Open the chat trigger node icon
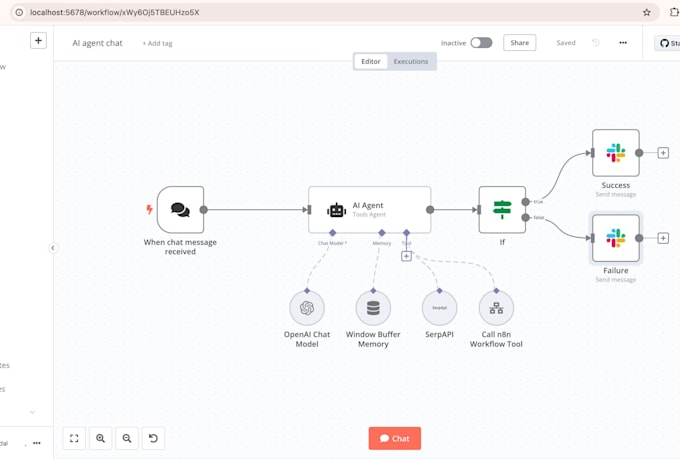The height and width of the screenshot is (459, 680). click(x=180, y=210)
